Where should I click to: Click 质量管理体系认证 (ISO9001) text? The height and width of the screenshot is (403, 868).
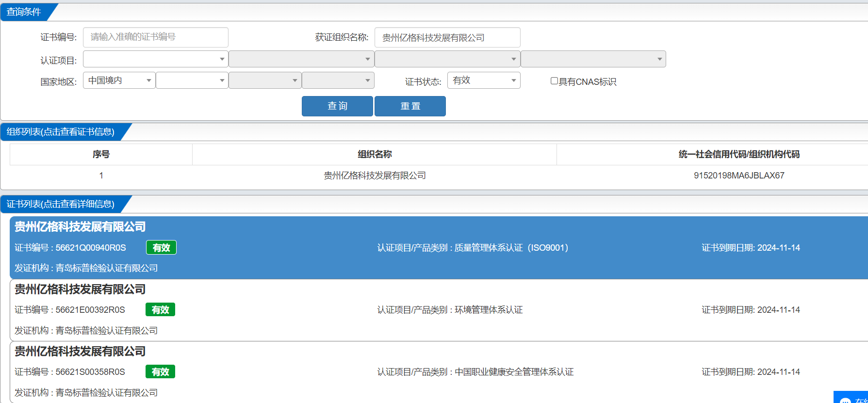511,248
